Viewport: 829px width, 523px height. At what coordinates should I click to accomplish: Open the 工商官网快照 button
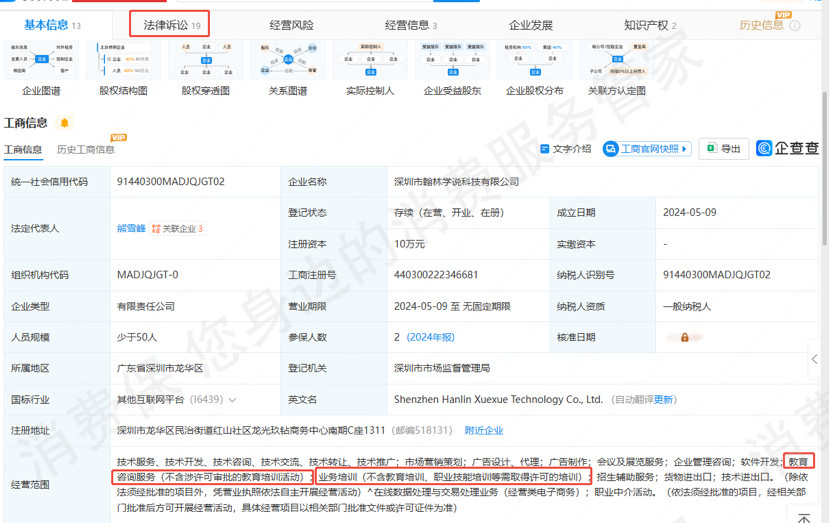647,149
